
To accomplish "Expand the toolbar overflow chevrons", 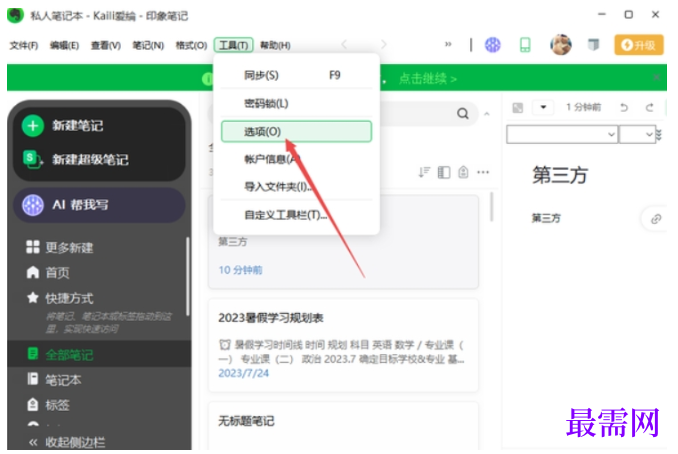I will point(448,44).
